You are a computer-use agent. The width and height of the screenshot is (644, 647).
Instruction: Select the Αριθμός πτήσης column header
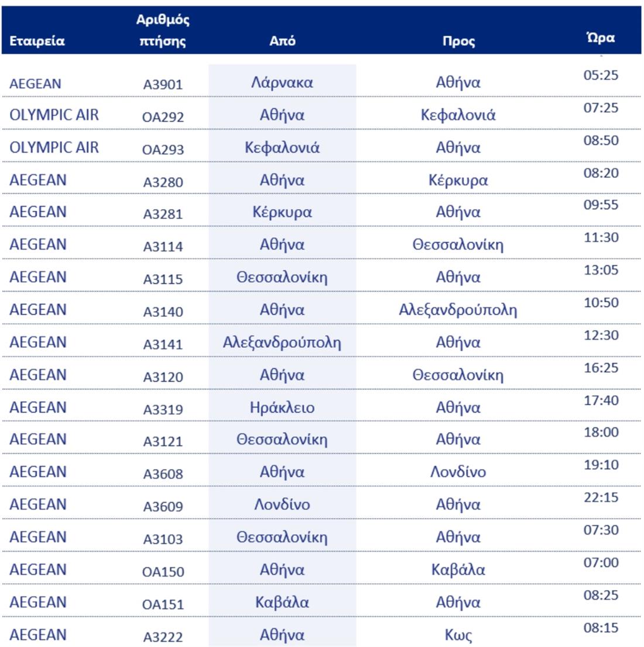pyautogui.click(x=163, y=30)
